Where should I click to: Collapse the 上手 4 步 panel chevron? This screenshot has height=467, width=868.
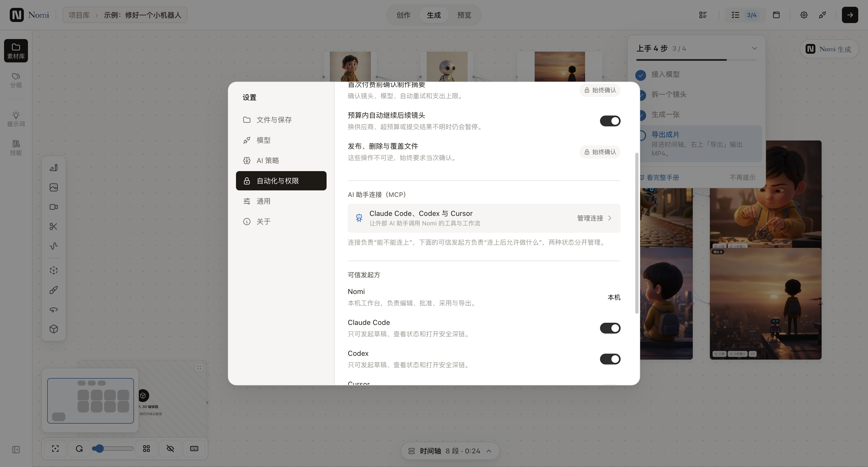click(x=754, y=48)
